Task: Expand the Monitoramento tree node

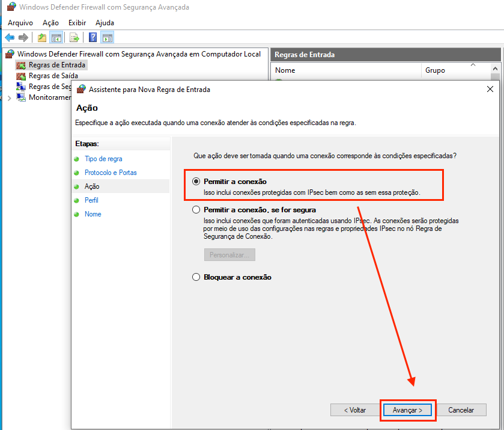Action: tap(10, 98)
